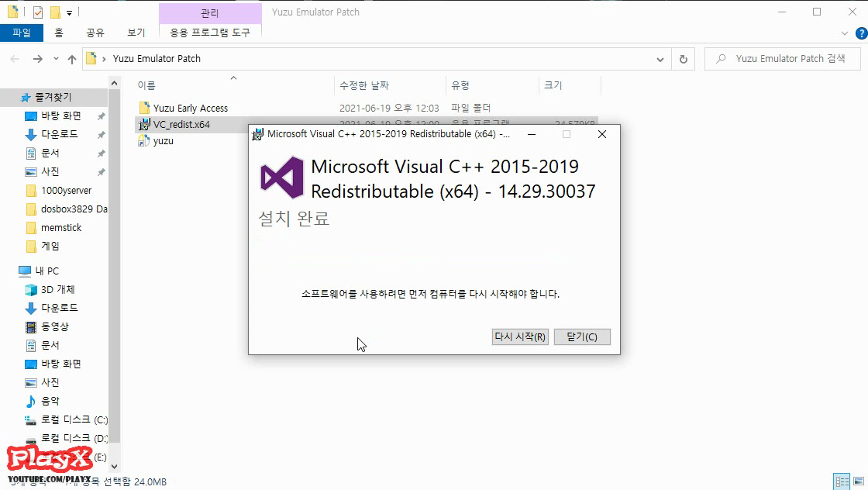This screenshot has width=868, height=490.
Task: Open the 홈 ribbon tab
Action: [59, 33]
